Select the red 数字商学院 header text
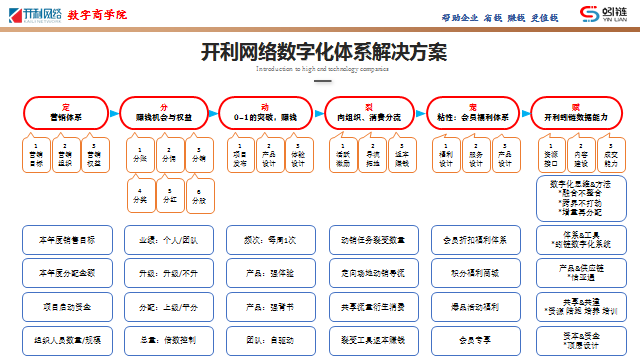 tap(97, 15)
